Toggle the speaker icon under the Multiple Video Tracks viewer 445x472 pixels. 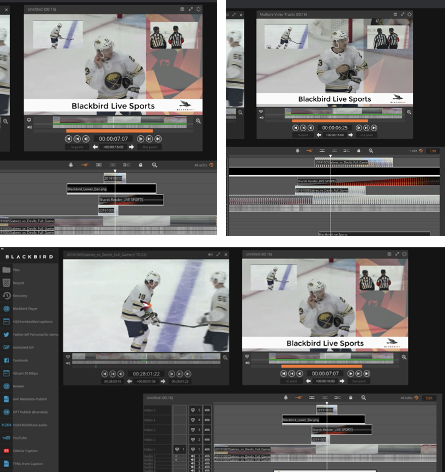tap(261, 118)
